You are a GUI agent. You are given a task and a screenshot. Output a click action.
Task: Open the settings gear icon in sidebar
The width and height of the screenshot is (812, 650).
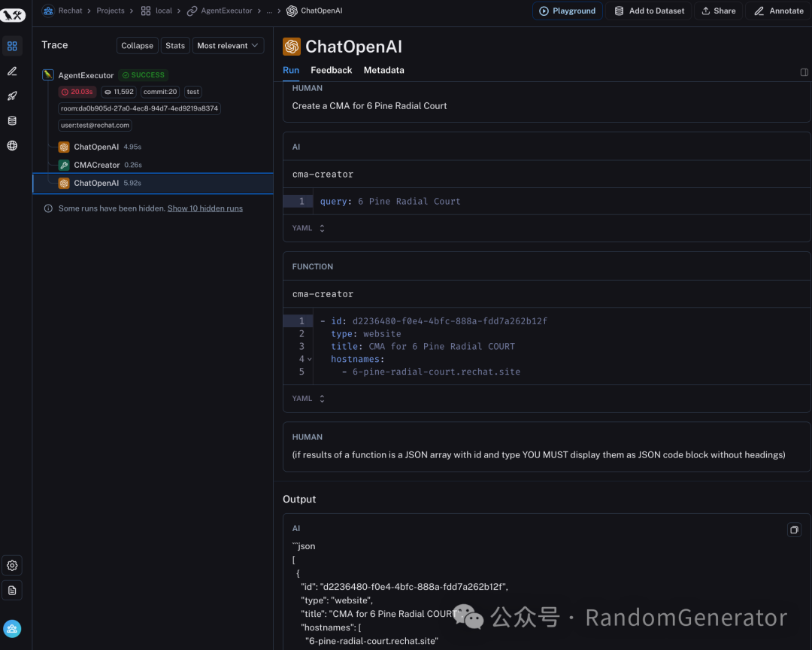click(x=13, y=566)
